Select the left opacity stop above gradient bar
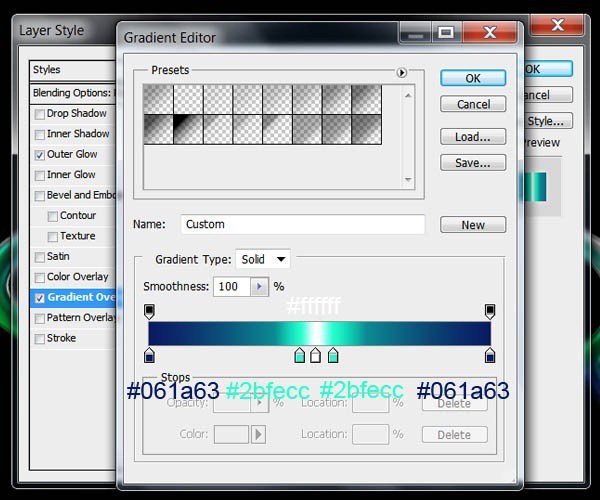Viewport: 600px width, 500px height. (x=149, y=311)
